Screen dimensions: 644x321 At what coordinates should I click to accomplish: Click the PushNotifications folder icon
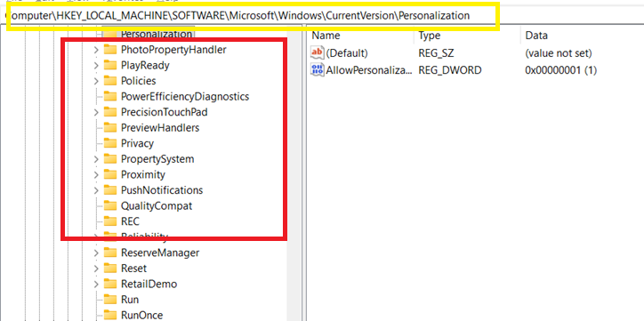(110, 190)
